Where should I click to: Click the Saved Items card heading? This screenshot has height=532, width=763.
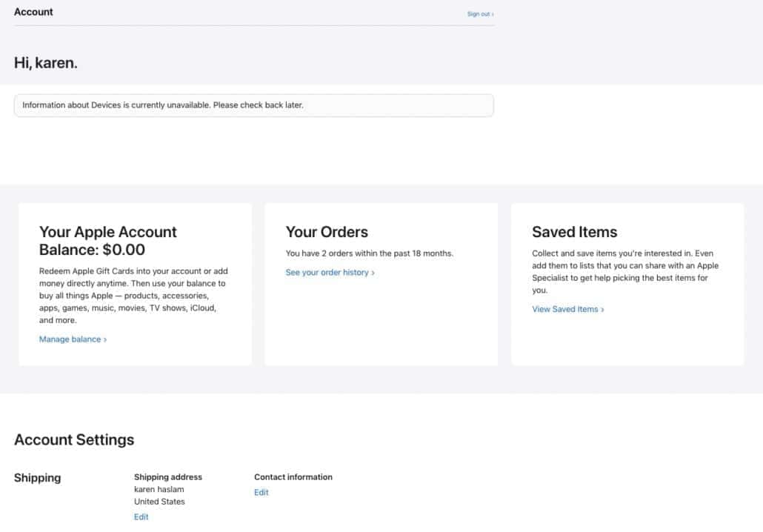574,232
